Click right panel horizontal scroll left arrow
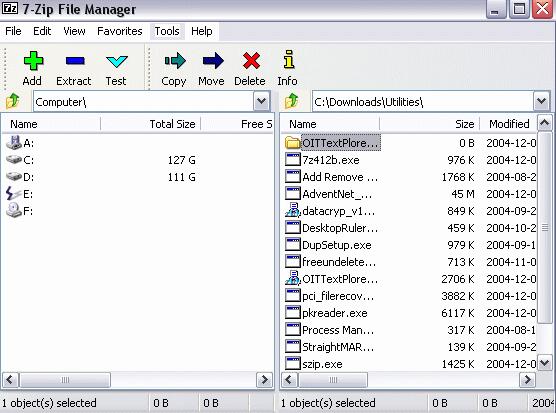This screenshot has height=413, width=556. tap(289, 380)
